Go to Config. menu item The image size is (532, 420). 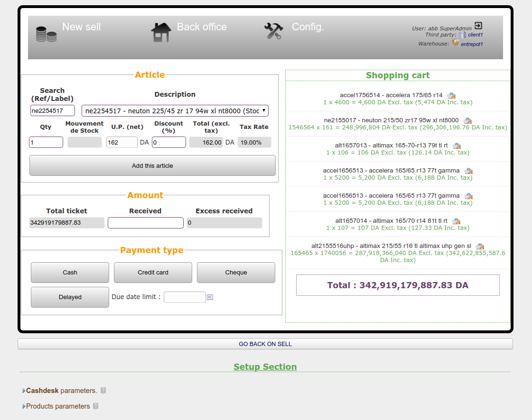[308, 27]
